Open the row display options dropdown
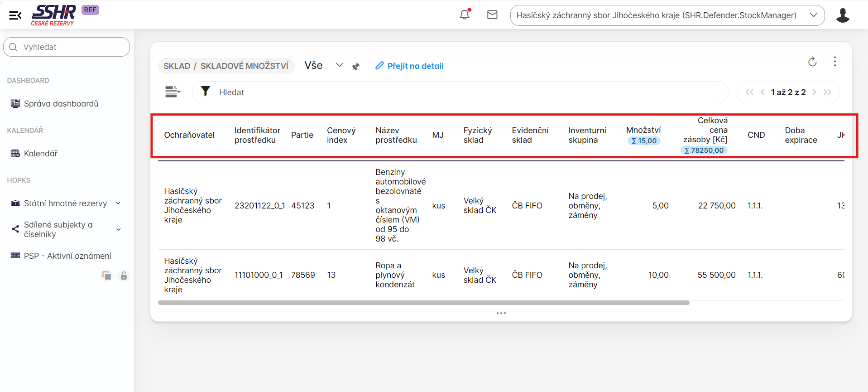The width and height of the screenshot is (868, 392). click(173, 92)
